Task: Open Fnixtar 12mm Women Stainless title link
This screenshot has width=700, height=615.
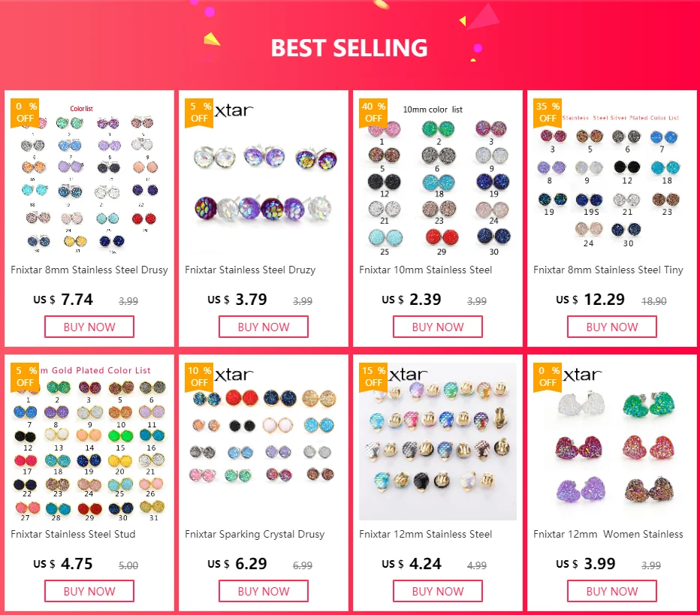Action: [608, 534]
